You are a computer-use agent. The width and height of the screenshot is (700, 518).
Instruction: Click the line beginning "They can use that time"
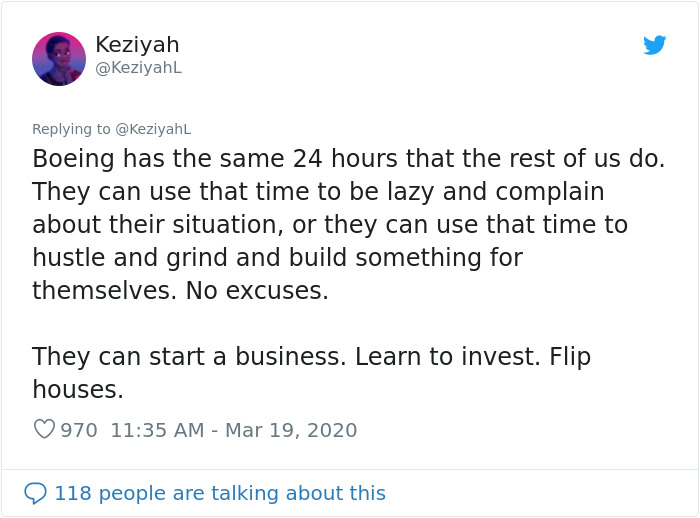point(318,192)
